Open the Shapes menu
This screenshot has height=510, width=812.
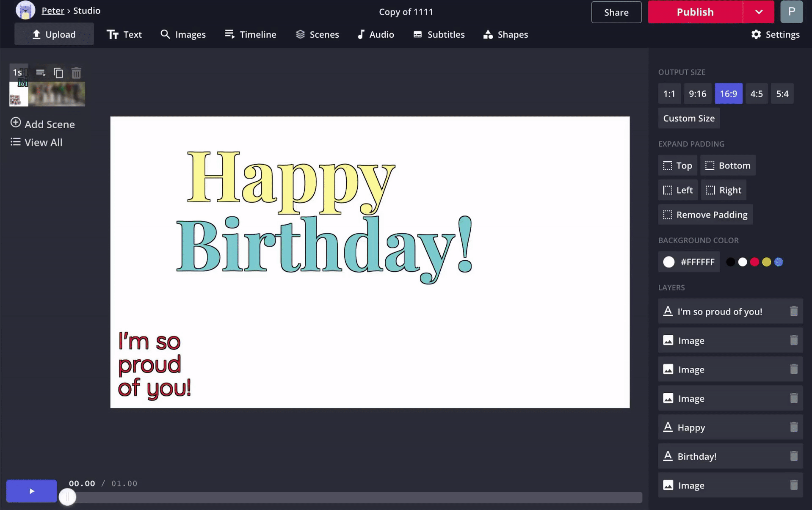(x=505, y=34)
